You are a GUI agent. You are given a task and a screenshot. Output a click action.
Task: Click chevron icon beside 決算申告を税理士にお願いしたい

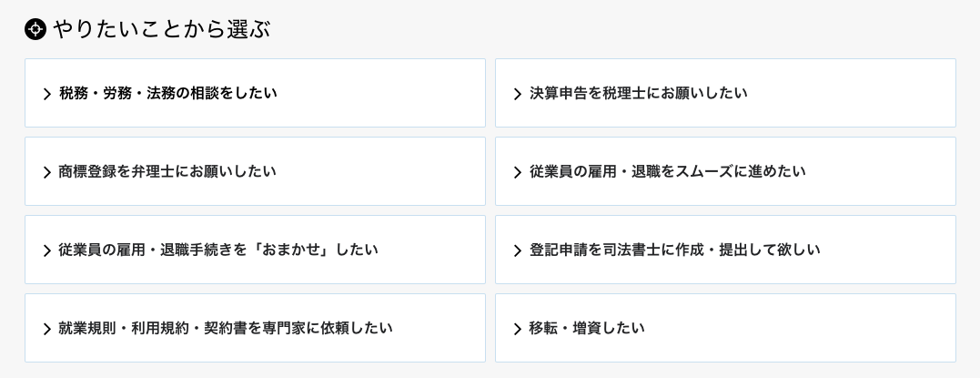tap(518, 94)
